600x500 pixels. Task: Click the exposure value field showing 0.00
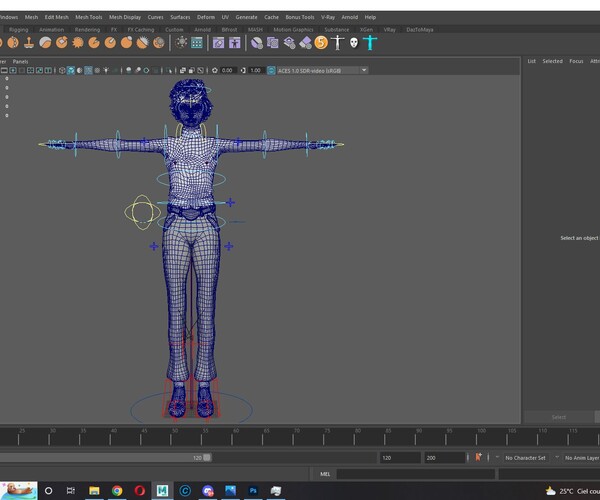[228, 70]
